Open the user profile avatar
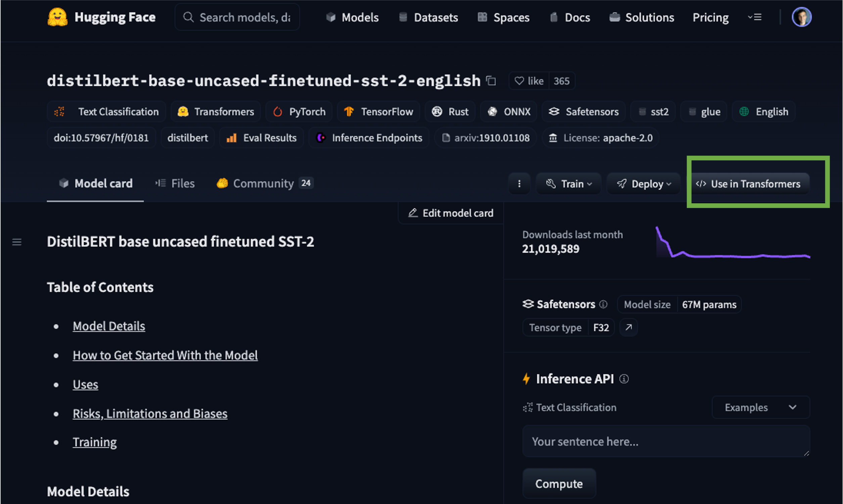The image size is (843, 504). [801, 17]
